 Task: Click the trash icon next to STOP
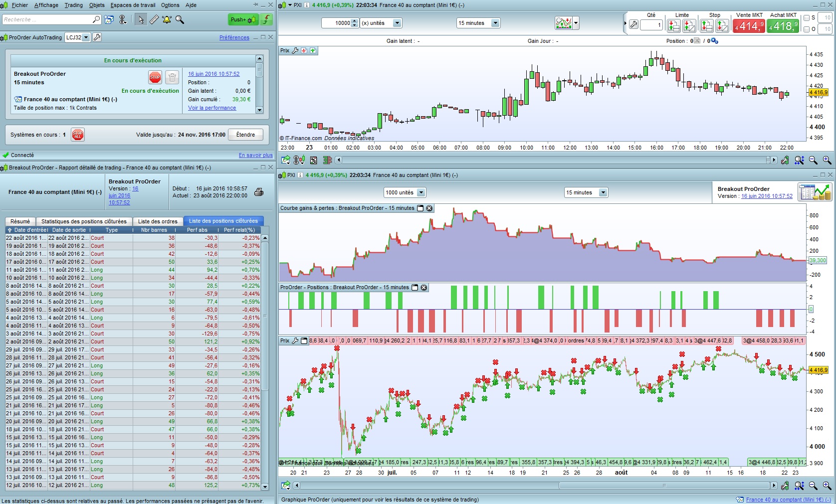tap(172, 77)
